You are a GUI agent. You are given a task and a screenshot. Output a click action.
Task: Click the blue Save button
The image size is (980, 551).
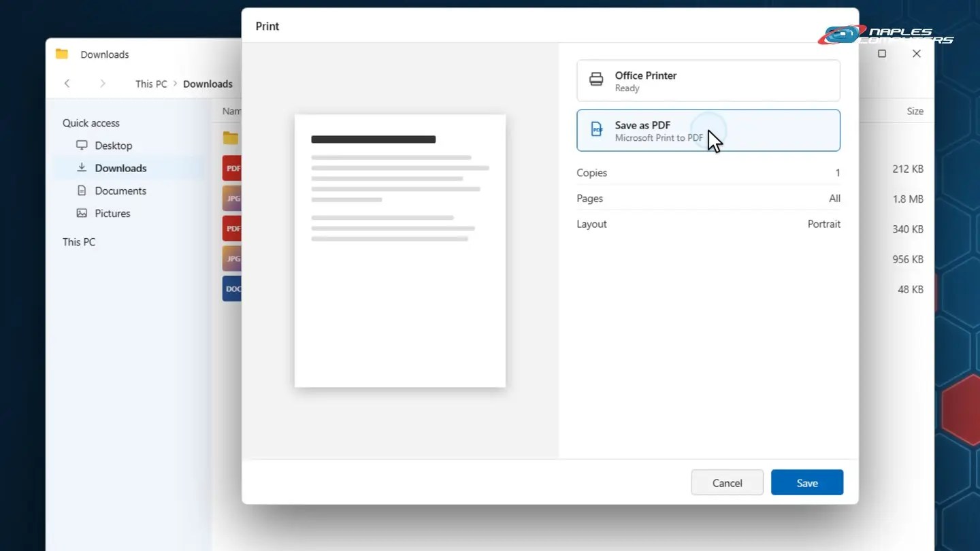[807, 483]
